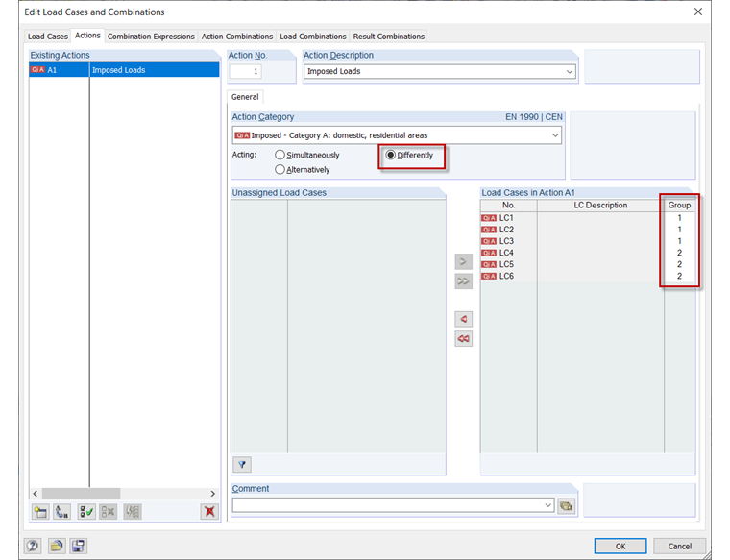Viewport: 730px width, 560px height.
Task: Select load case LC1 row
Action: pyautogui.click(x=588, y=218)
